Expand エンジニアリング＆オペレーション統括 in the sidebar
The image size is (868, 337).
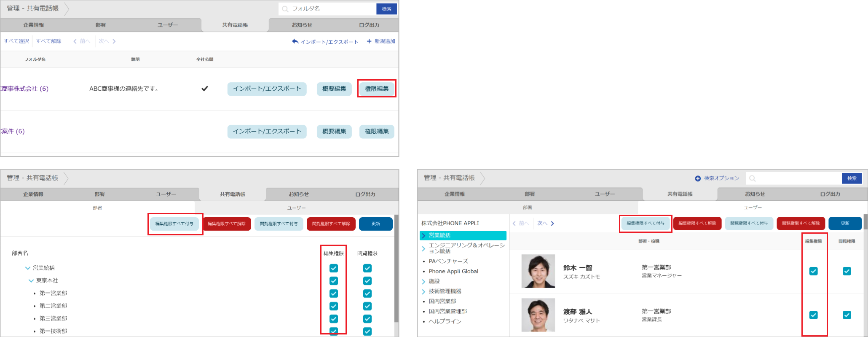423,248
